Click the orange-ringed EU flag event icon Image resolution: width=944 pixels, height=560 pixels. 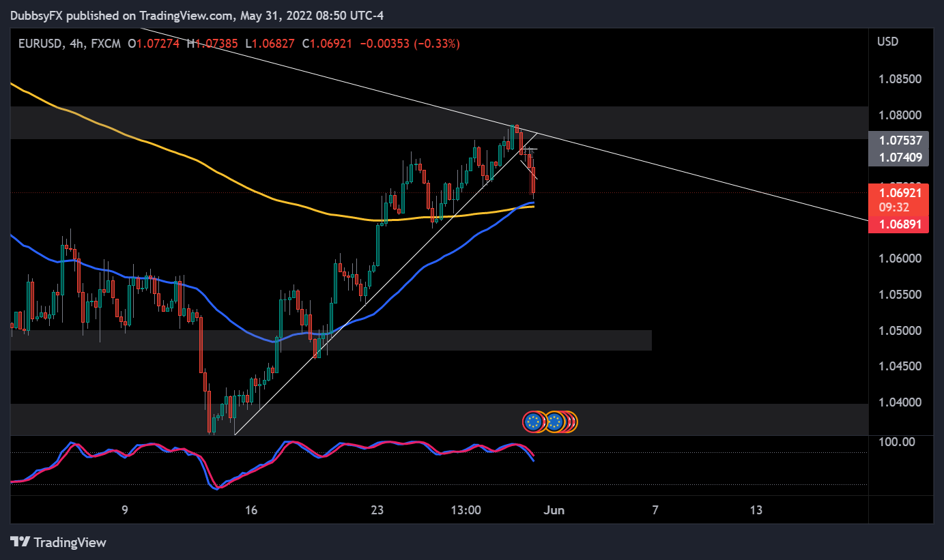(556, 422)
